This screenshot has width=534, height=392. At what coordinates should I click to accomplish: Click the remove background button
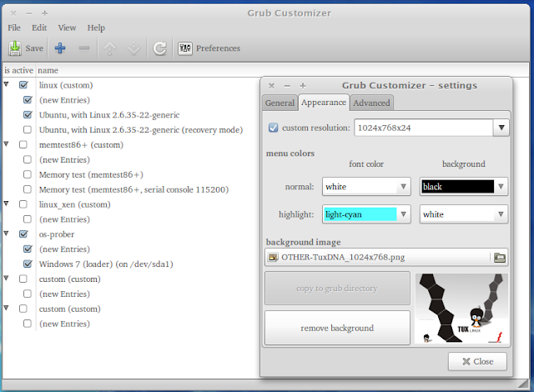tap(337, 328)
